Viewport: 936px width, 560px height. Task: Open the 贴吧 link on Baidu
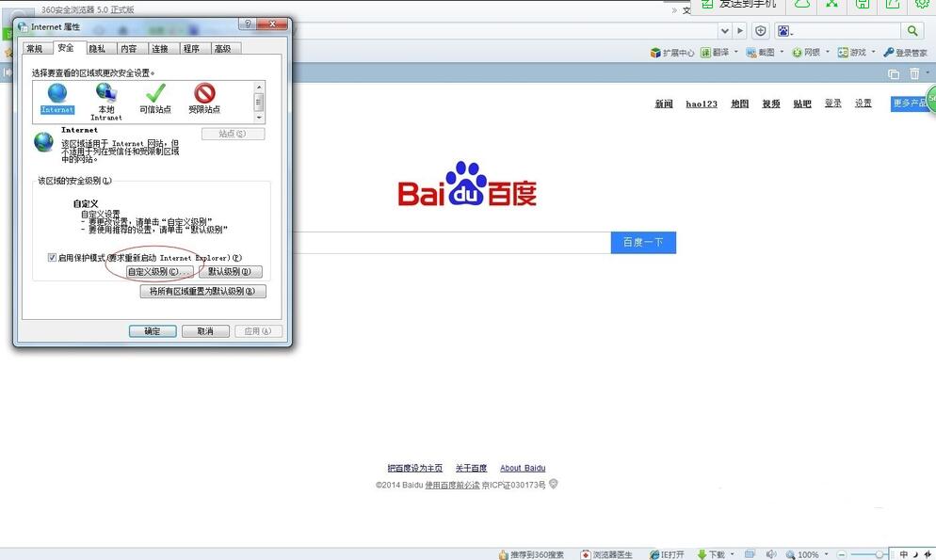coord(801,104)
